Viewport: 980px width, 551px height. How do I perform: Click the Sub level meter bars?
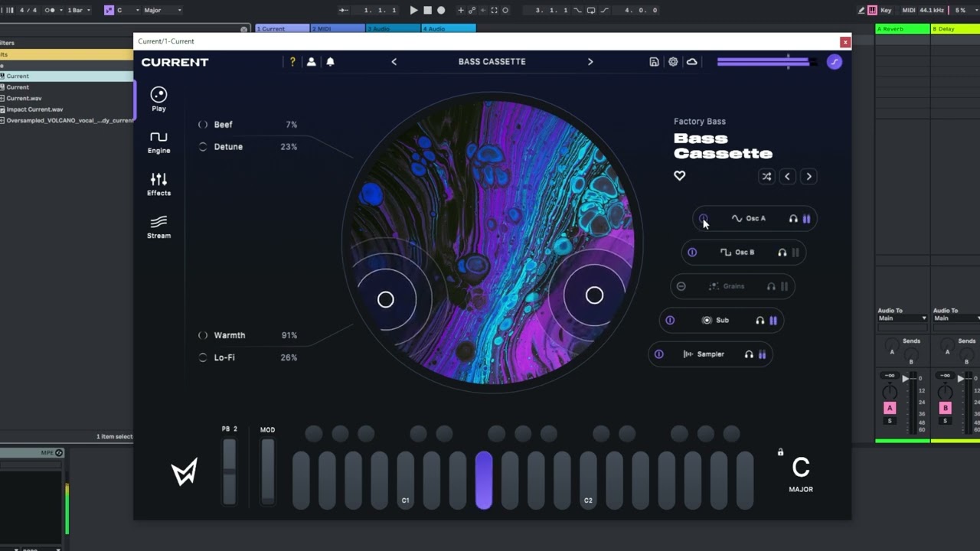point(773,321)
